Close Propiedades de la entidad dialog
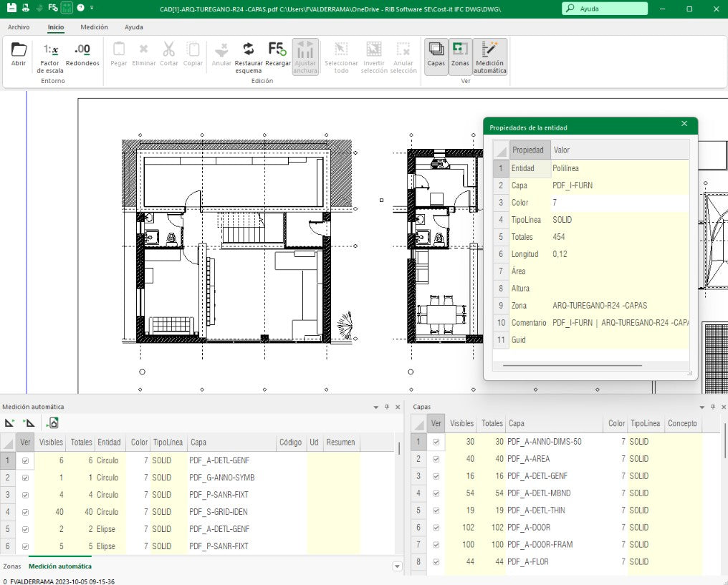Image resolution: width=728 pixels, height=585 pixels. click(684, 123)
